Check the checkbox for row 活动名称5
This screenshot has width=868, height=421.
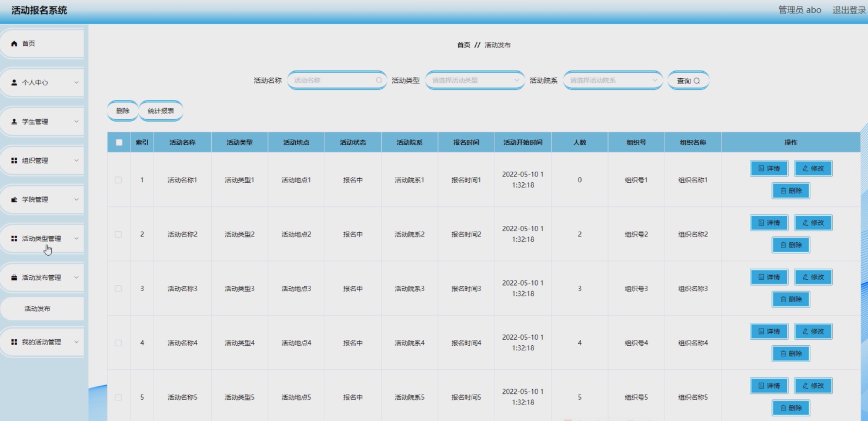coord(118,397)
